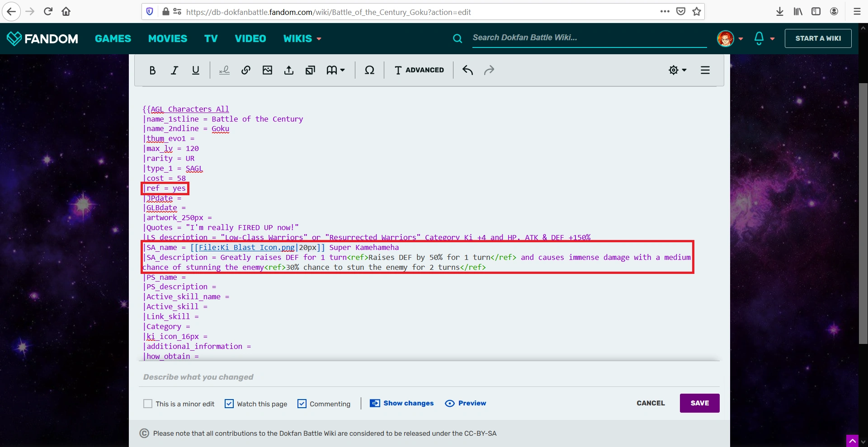Upload a file from the toolbar
Image resolution: width=868 pixels, height=447 pixels.
coord(289,70)
